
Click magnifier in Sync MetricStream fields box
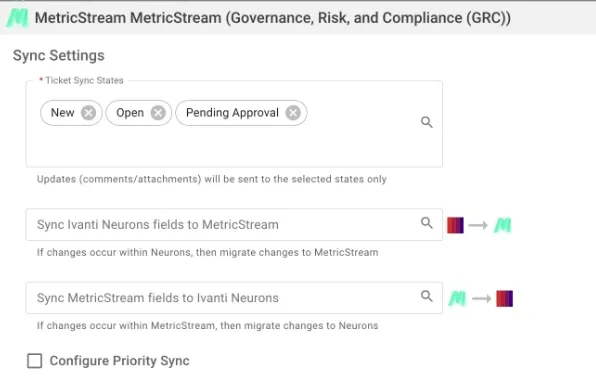point(426,296)
